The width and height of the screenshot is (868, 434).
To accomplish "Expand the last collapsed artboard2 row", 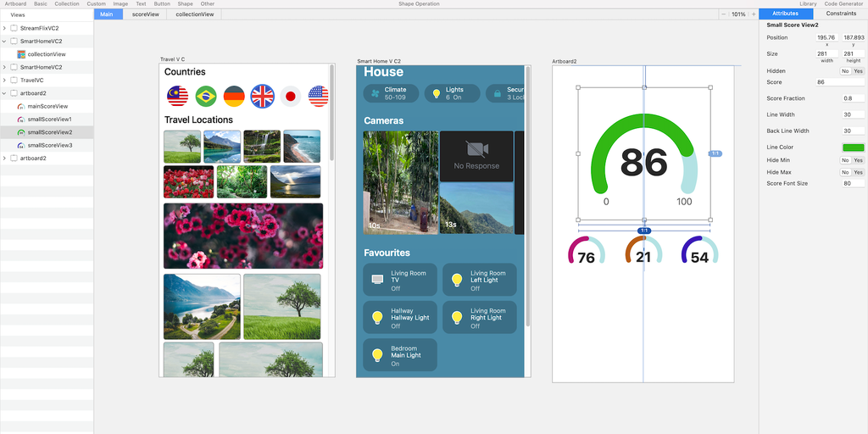I will pyautogui.click(x=4, y=159).
